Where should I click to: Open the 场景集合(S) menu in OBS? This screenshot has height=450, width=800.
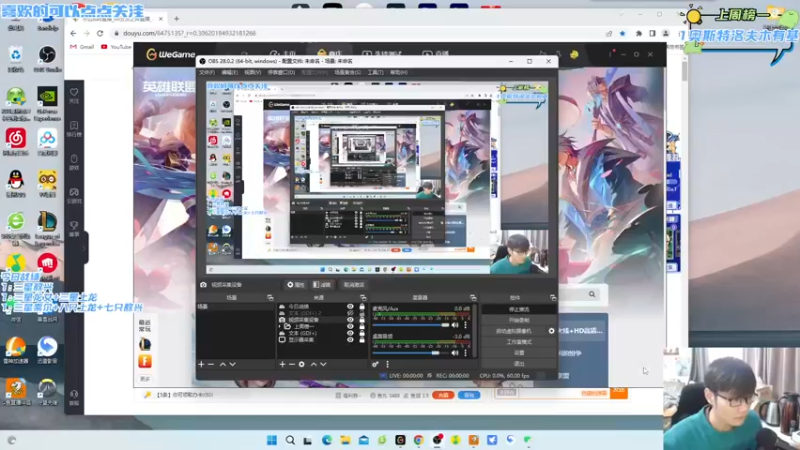pyautogui.click(x=347, y=72)
